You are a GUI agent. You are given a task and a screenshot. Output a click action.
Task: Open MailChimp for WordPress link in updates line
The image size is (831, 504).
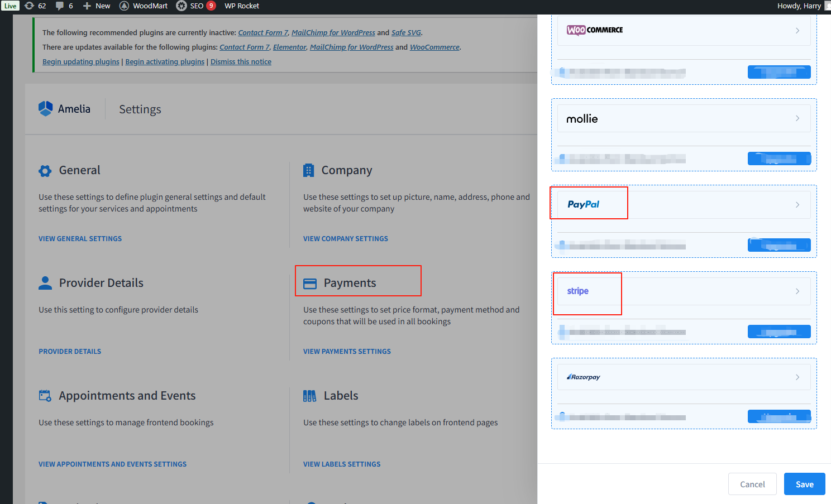point(352,47)
